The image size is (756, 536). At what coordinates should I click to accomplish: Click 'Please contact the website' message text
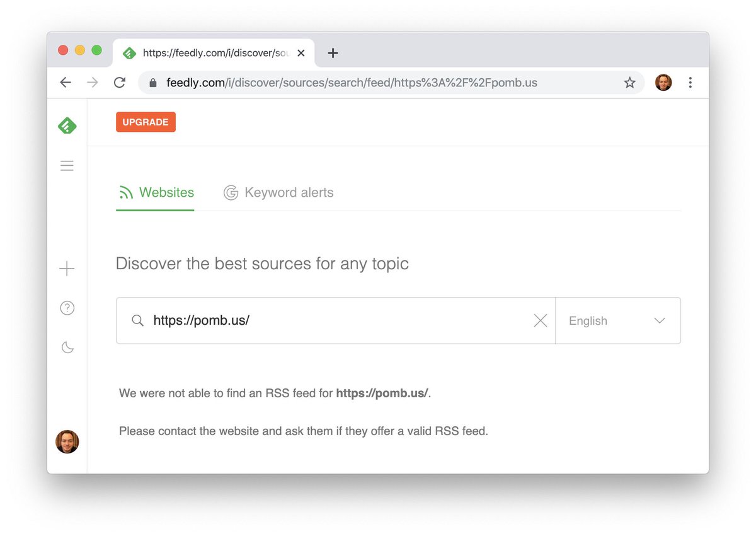[x=304, y=431]
